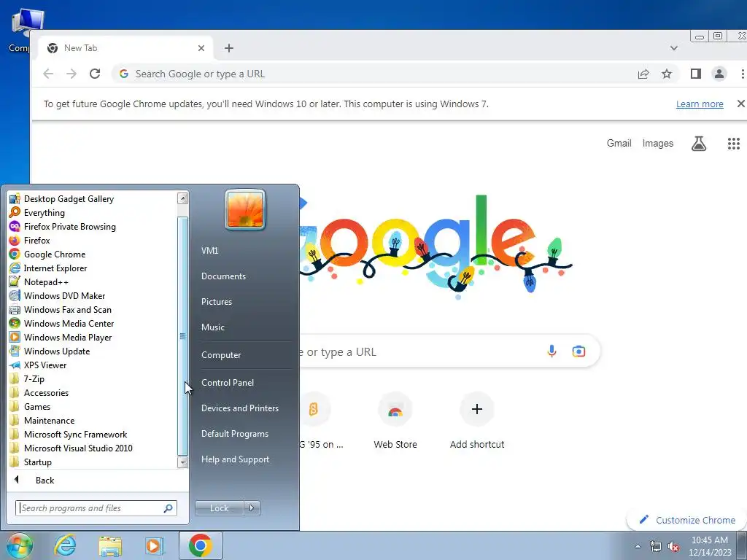Open Gmail link
This screenshot has width=747, height=560.
tap(619, 144)
